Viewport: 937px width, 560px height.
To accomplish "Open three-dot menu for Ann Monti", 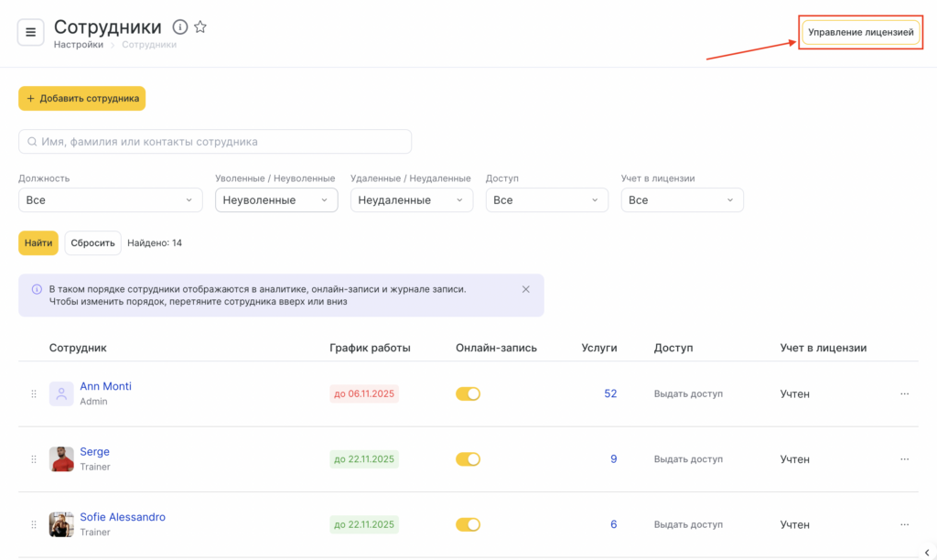I will coord(905,393).
